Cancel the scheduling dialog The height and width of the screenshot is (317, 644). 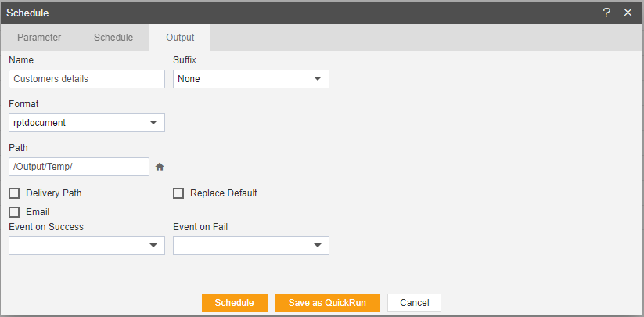(415, 303)
